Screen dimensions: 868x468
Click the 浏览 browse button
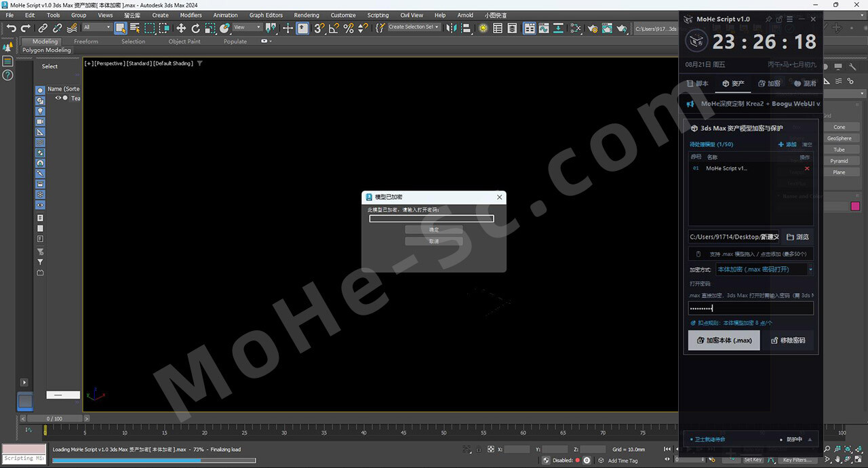coord(797,237)
